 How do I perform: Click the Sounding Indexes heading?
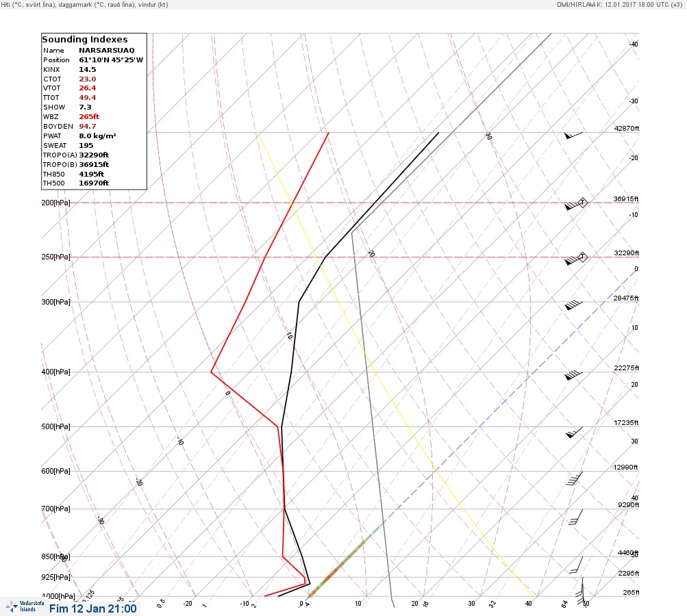pyautogui.click(x=85, y=40)
